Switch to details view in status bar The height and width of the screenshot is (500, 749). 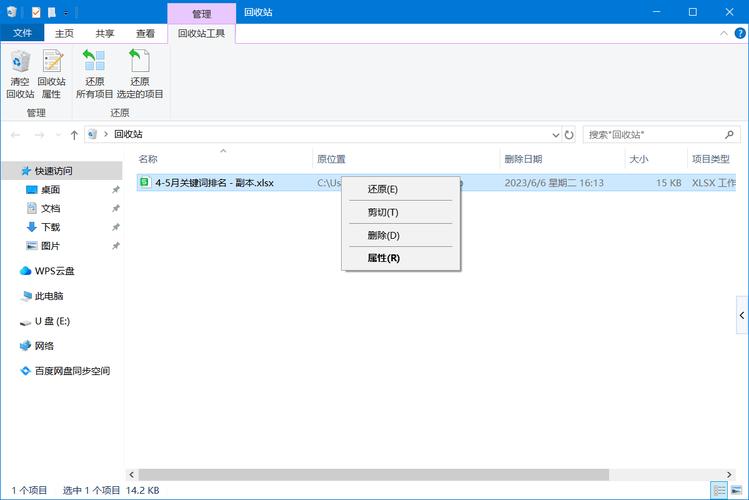719,490
